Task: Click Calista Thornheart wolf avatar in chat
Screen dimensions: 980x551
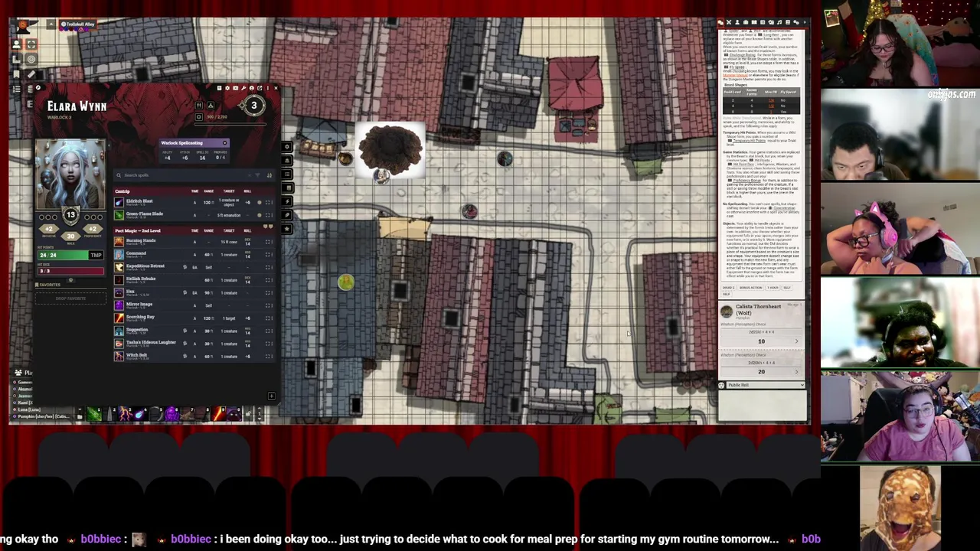Action: point(726,311)
